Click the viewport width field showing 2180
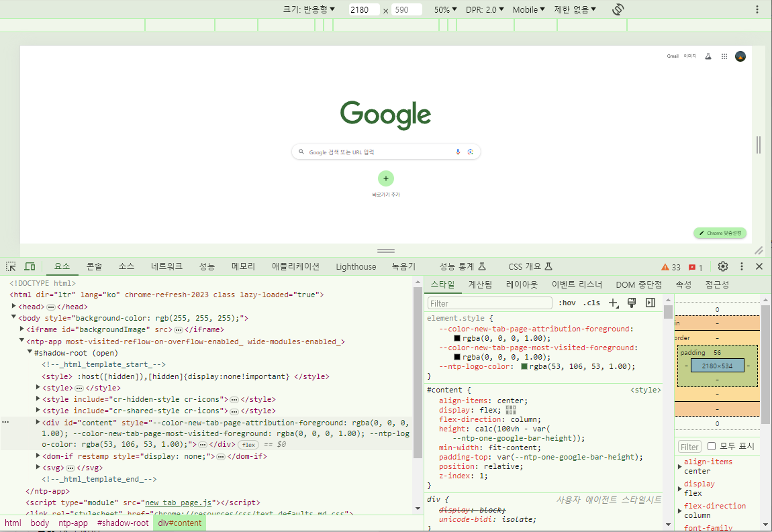Viewport: 772px width, 532px height. [x=364, y=9]
